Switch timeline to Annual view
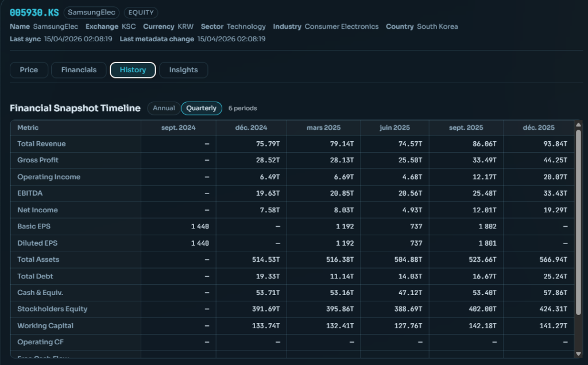This screenshot has width=588, height=365. (x=164, y=108)
